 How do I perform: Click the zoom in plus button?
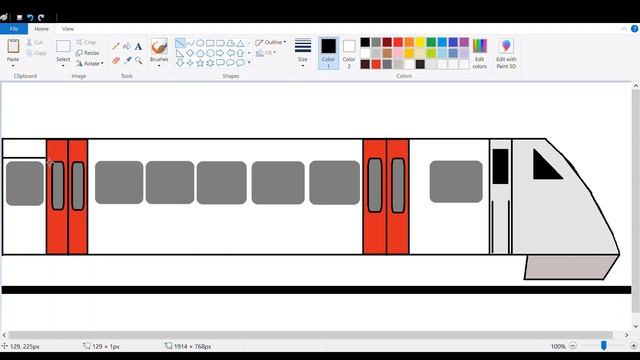pyautogui.click(x=634, y=346)
